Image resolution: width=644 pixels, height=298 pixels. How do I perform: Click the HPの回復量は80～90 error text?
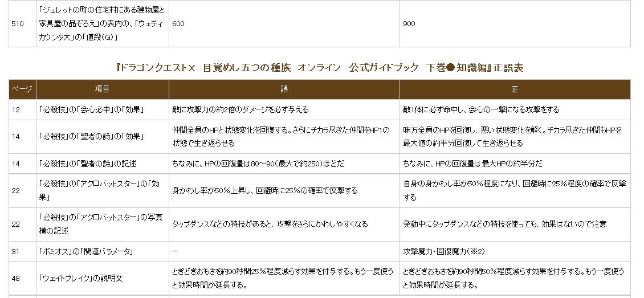coord(258,164)
